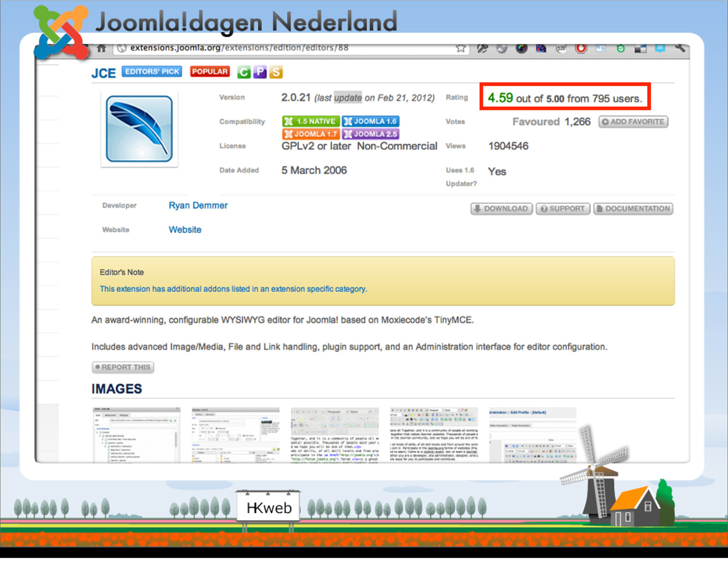
Task: Open the second JCE screenshot thumbnail
Action: [x=236, y=435]
